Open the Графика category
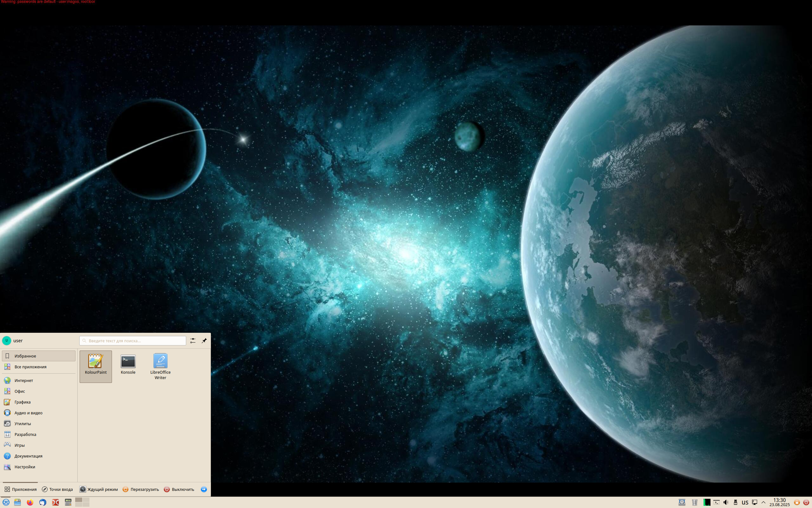Screen dimensions: 812x508 click(x=39, y=402)
